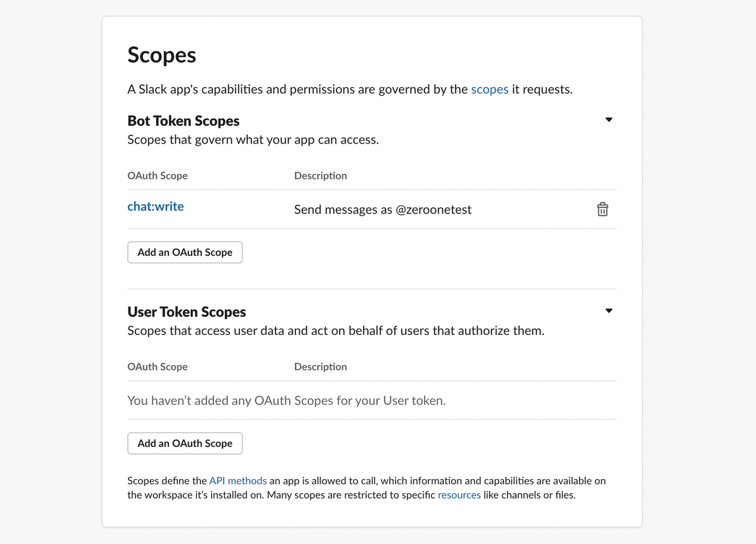
Task: Add an OAuth Scope under Bot Token Scopes
Action: 185,252
